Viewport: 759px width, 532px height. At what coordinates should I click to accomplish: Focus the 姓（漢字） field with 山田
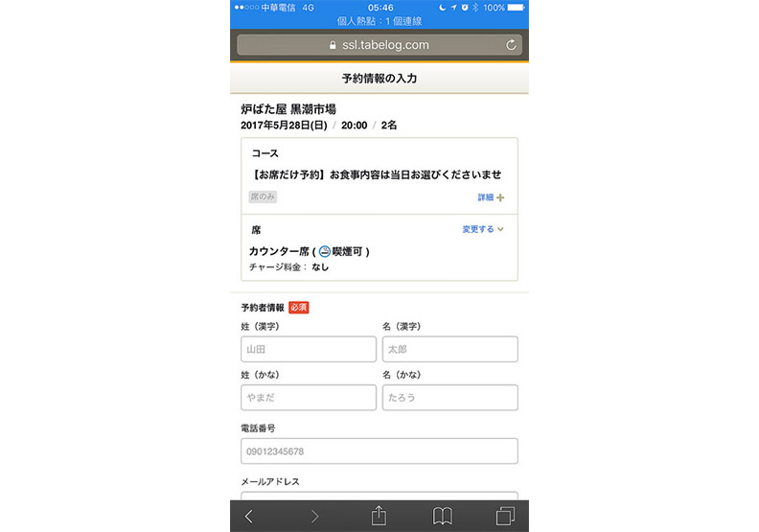[309, 349]
